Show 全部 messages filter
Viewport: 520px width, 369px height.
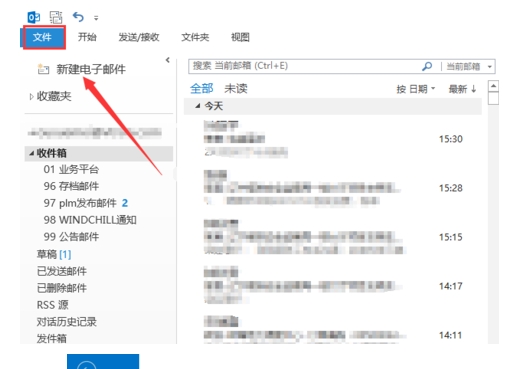click(201, 89)
